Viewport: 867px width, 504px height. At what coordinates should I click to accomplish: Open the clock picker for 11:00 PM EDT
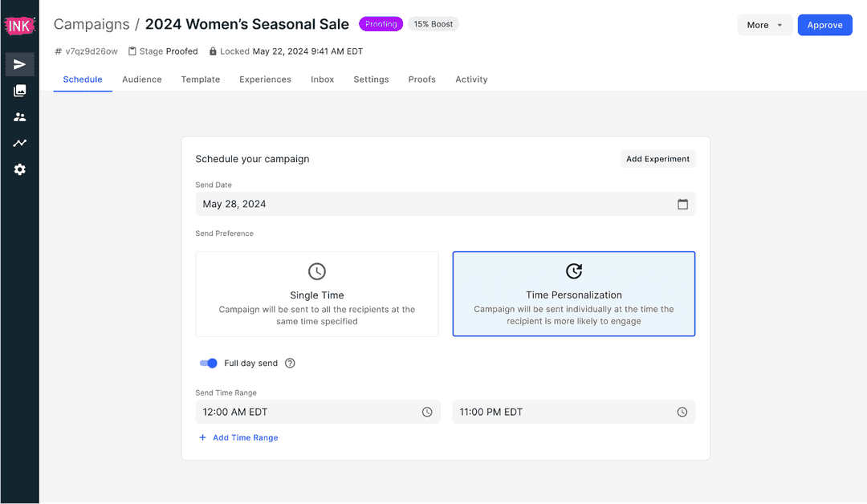click(x=682, y=411)
